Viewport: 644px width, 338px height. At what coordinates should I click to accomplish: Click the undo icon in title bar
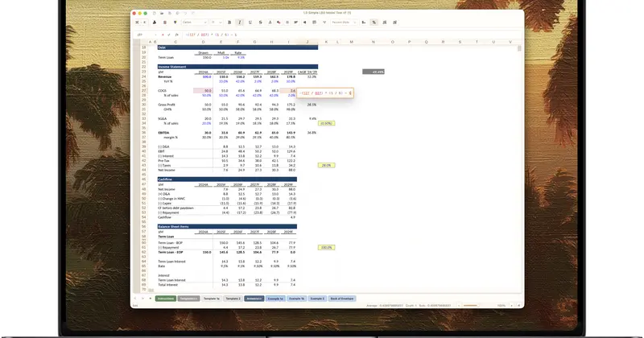click(x=185, y=13)
